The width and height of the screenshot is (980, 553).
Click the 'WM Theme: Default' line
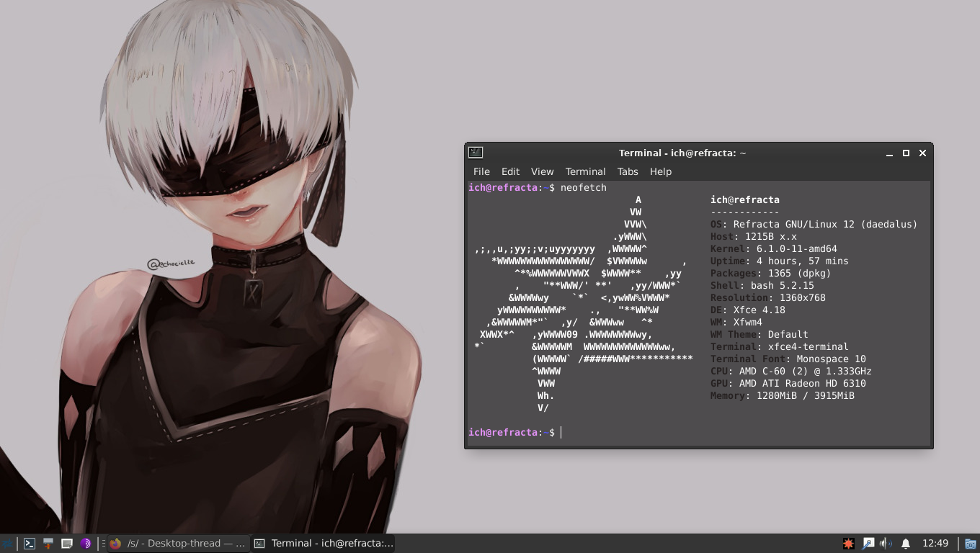tap(759, 334)
